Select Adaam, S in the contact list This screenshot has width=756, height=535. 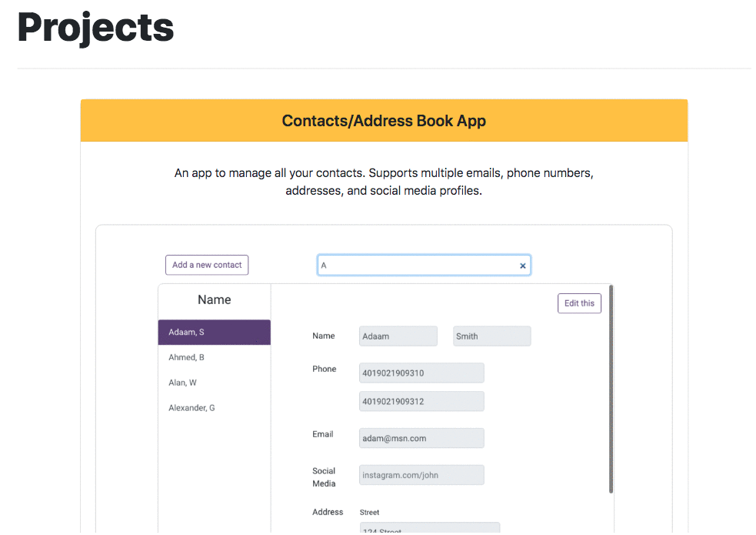point(214,332)
